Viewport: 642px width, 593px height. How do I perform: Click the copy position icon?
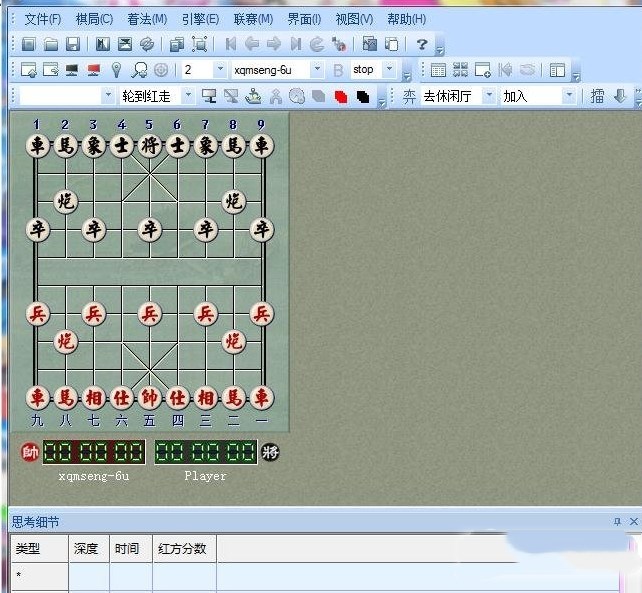coord(177,44)
